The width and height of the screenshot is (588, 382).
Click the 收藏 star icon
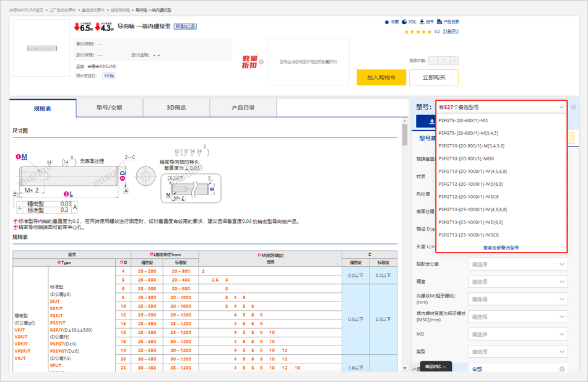click(x=387, y=22)
